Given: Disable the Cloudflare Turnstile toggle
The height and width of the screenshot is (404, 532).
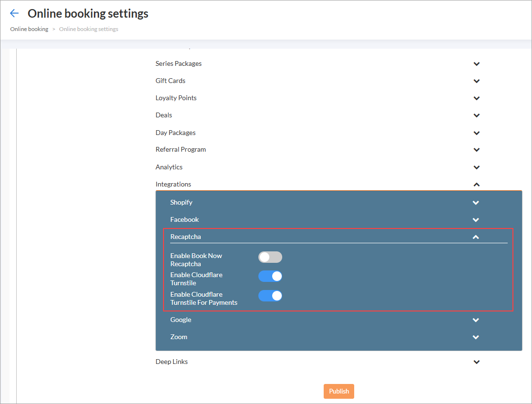Looking at the screenshot, I should [270, 276].
